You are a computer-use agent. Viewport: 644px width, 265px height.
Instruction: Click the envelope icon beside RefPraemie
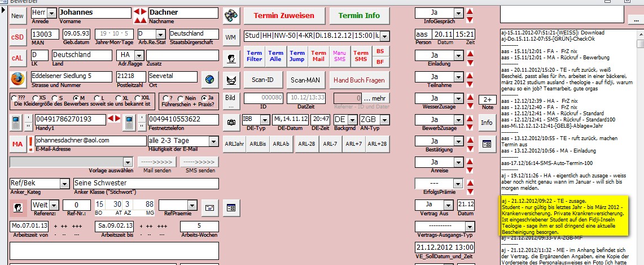209,207
